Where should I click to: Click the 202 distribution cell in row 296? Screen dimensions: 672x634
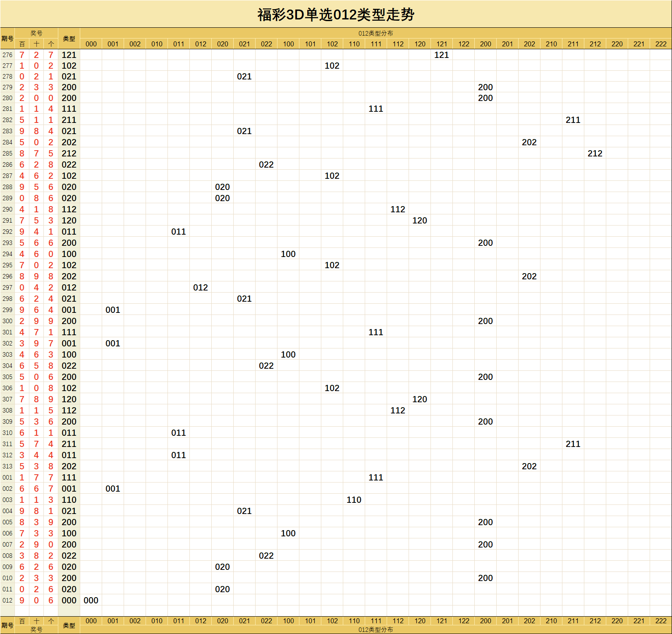point(529,276)
